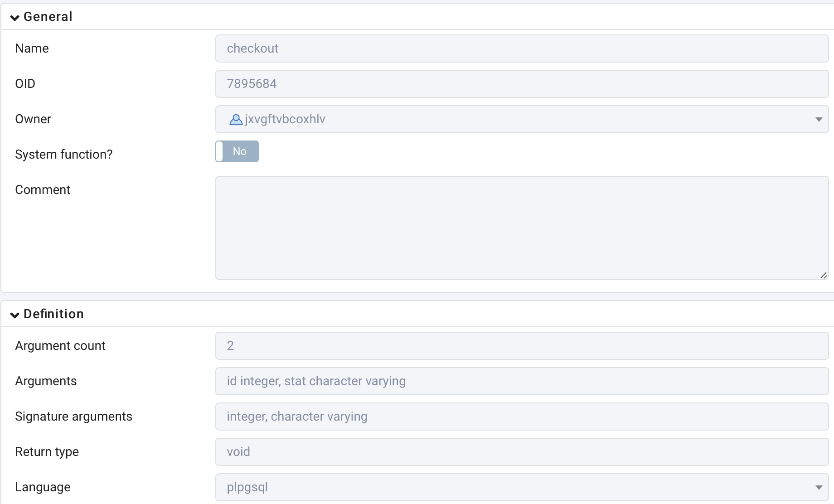Open the Language dropdown arrow

(x=819, y=488)
